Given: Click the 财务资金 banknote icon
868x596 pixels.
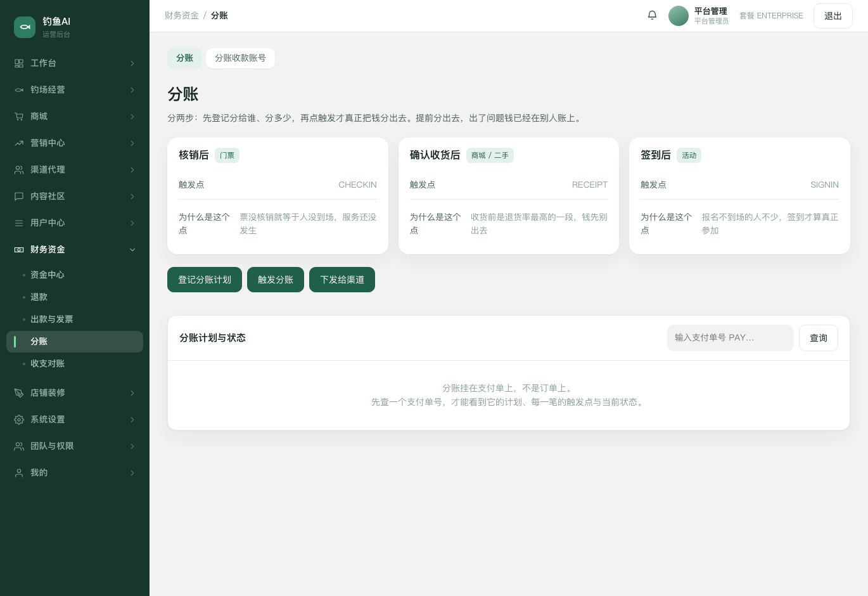Looking at the screenshot, I should (19, 250).
